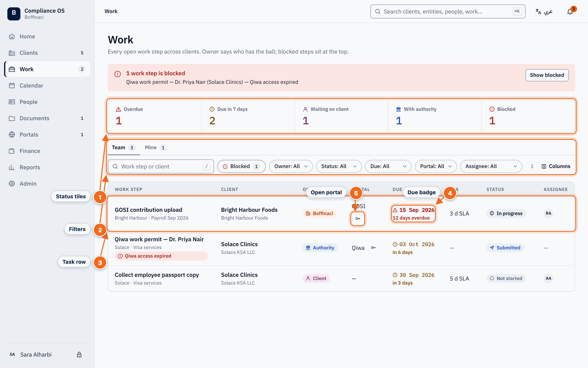Focus the Work step or client search box
This screenshot has height=368, width=588.
(161, 167)
